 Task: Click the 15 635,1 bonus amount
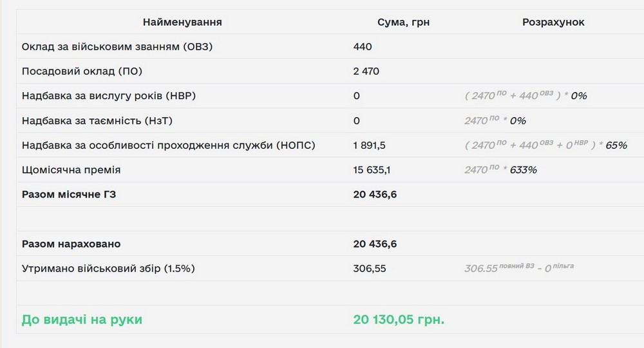coord(372,170)
